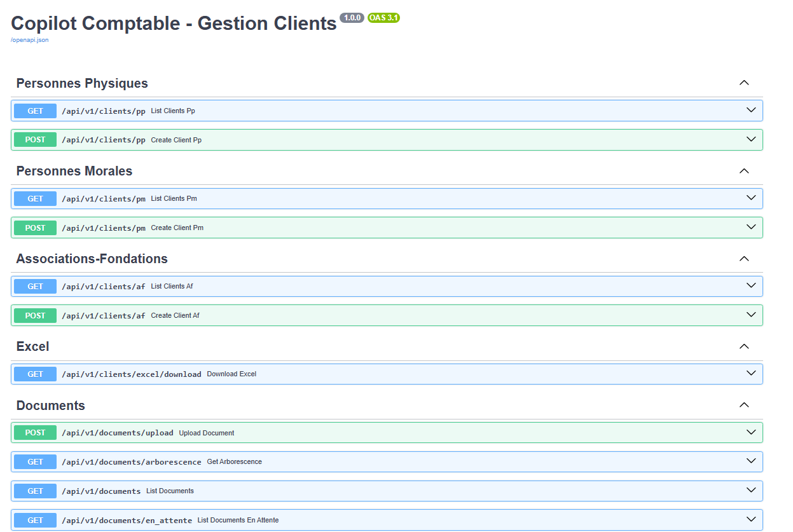Expand the List Clients Pm endpoint arrow

(x=751, y=198)
